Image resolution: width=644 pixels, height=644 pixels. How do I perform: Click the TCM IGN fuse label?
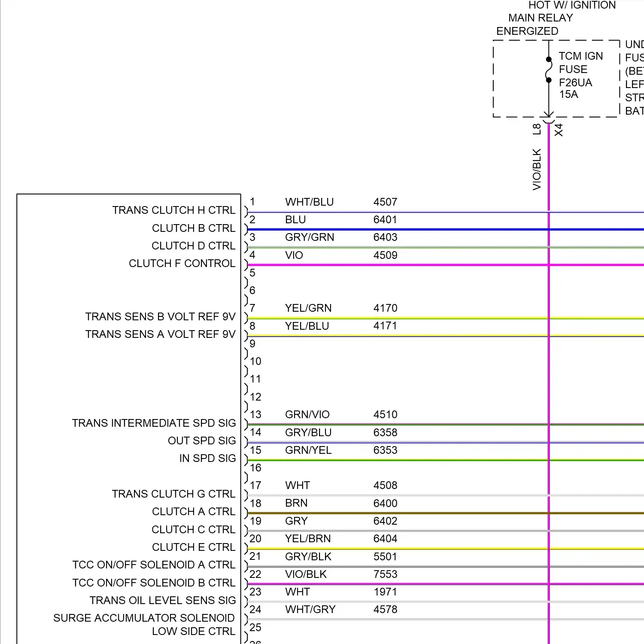(581, 56)
